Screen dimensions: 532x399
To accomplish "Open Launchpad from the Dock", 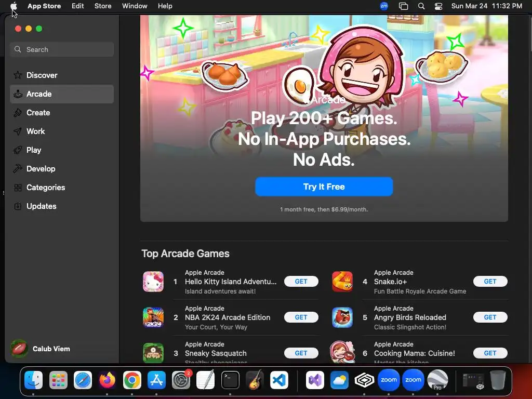I will coord(58,380).
